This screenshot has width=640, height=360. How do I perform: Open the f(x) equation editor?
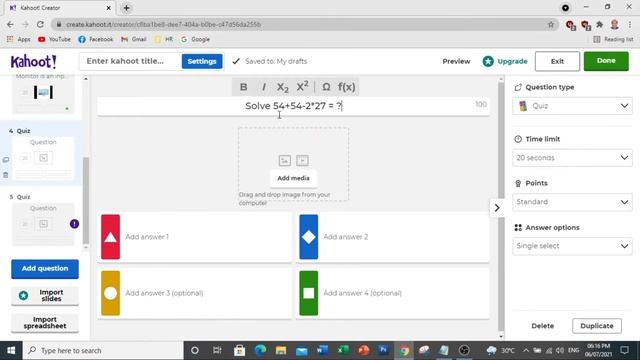pyautogui.click(x=346, y=87)
